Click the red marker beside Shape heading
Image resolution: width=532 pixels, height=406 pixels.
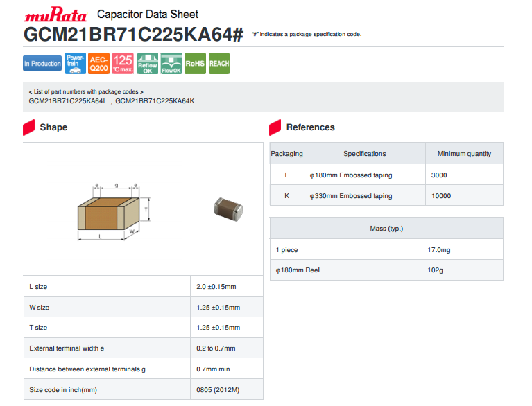point(29,127)
